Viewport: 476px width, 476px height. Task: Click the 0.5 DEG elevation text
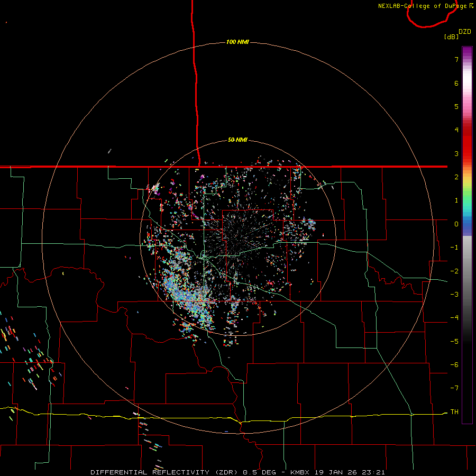pyautogui.click(x=259, y=472)
